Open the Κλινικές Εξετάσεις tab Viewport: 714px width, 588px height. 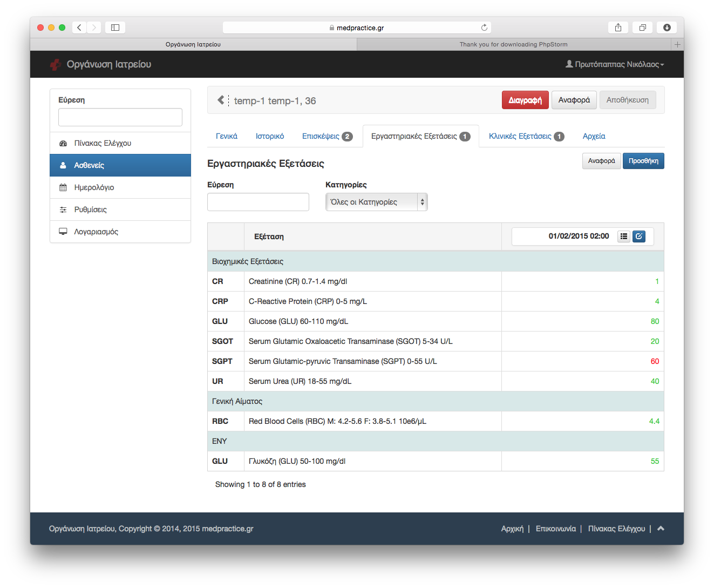pos(526,136)
